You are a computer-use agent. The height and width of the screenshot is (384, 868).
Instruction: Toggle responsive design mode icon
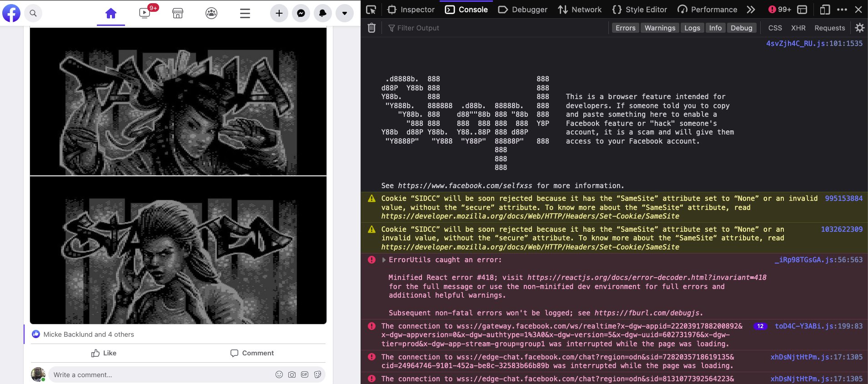tap(825, 10)
